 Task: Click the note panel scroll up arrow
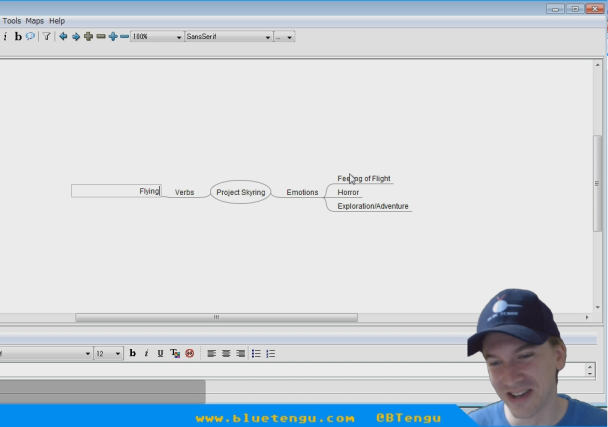click(x=590, y=366)
